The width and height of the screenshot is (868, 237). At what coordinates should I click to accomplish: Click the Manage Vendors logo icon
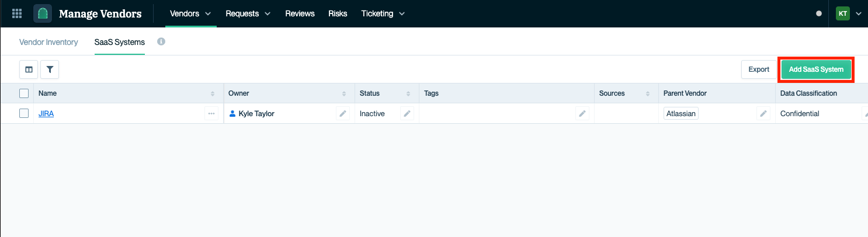tap(42, 13)
